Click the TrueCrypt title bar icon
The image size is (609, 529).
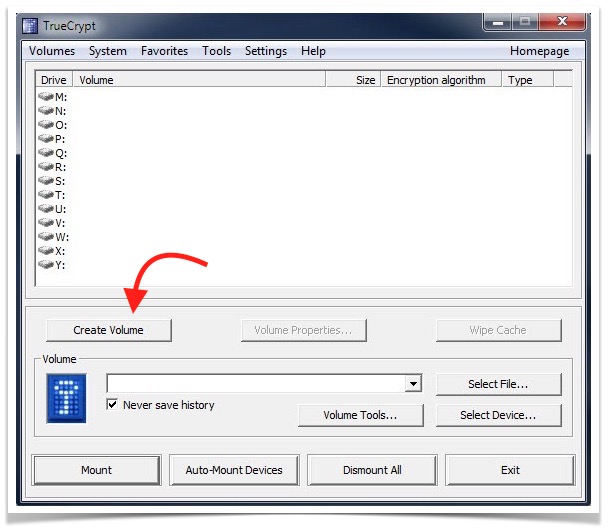30,25
